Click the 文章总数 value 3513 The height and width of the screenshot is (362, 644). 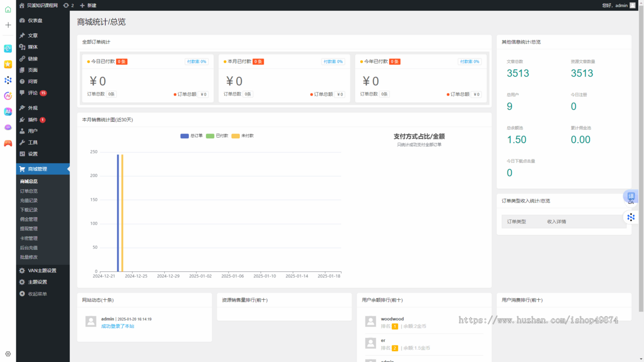point(518,73)
